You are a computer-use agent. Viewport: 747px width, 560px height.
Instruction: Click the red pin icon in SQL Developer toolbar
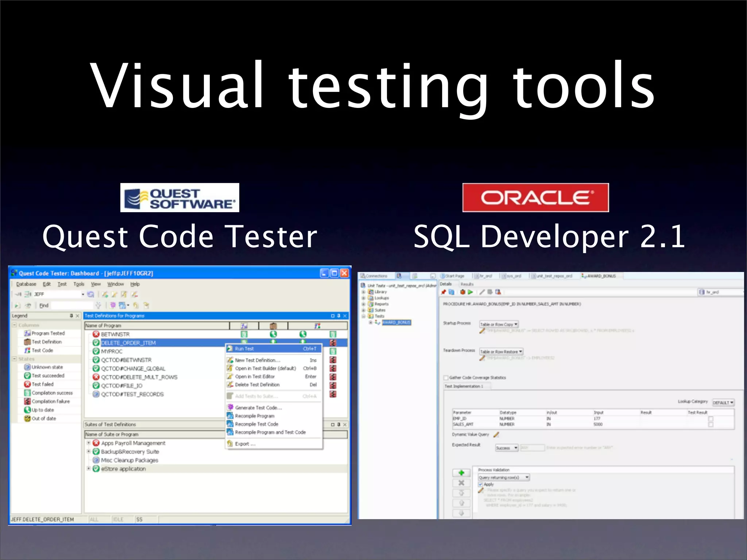[x=444, y=292]
